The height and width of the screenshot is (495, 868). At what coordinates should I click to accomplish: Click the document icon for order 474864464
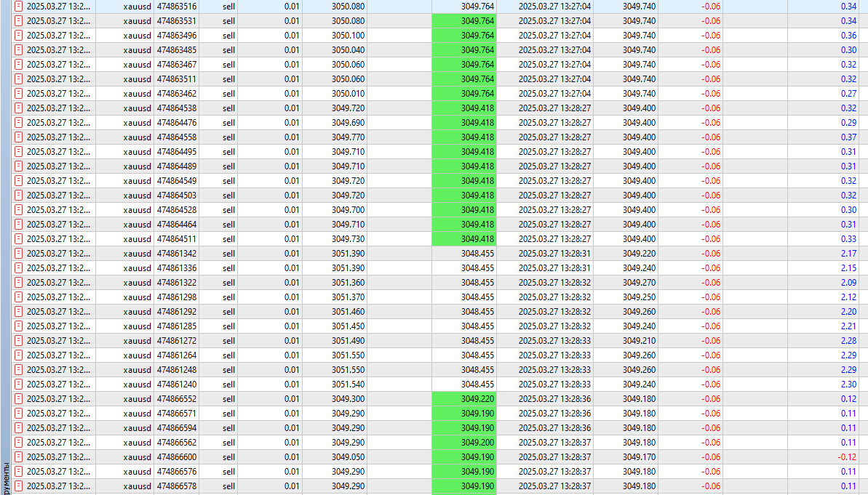point(18,225)
